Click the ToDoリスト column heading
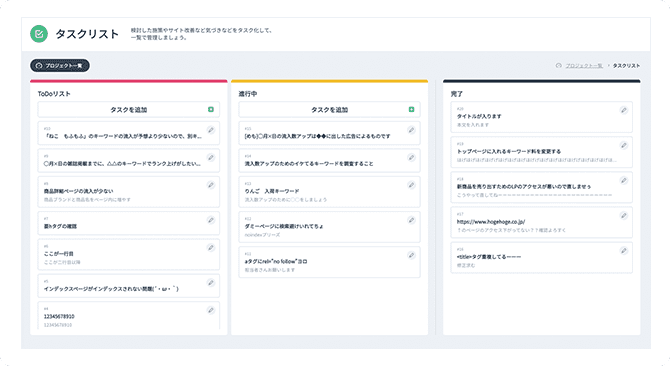Viewport: 670px width, 366px height. tap(54, 94)
